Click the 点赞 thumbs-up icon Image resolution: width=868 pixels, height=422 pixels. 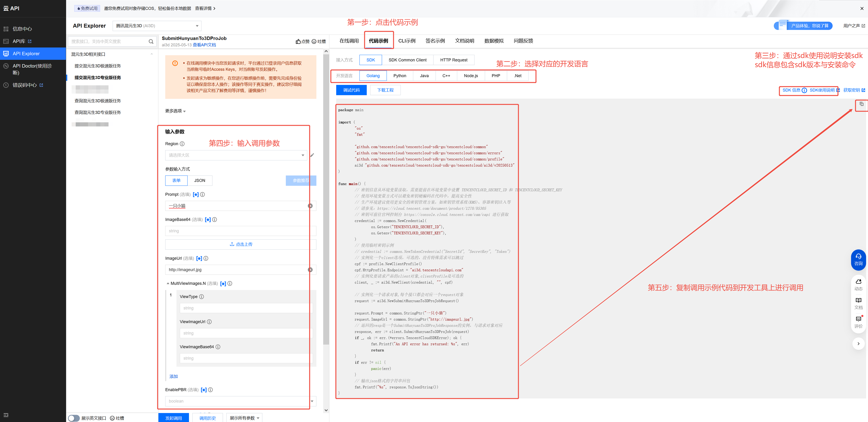(x=298, y=41)
